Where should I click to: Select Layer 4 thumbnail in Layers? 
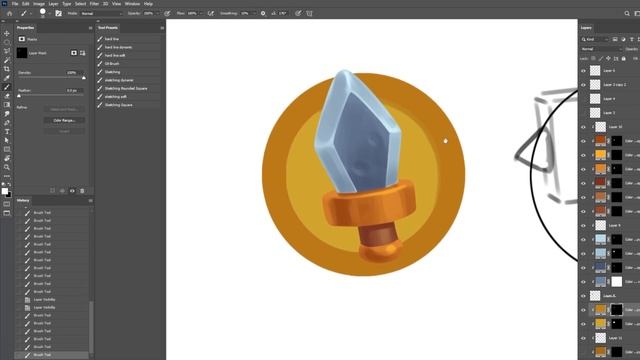(595, 99)
